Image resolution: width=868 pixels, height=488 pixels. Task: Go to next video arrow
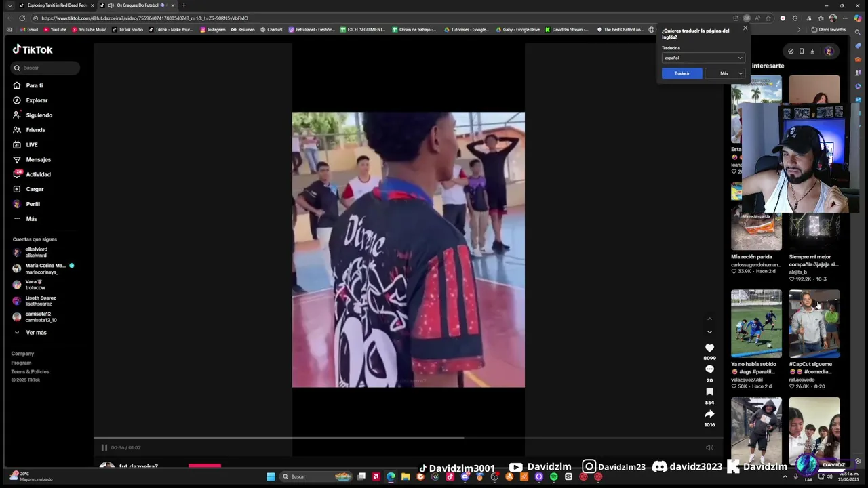pos(709,332)
